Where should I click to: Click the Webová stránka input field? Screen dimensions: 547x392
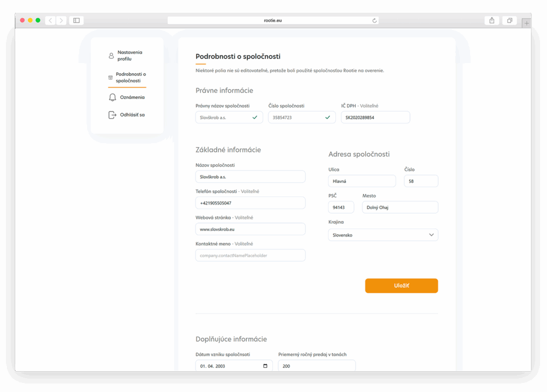[250, 229]
